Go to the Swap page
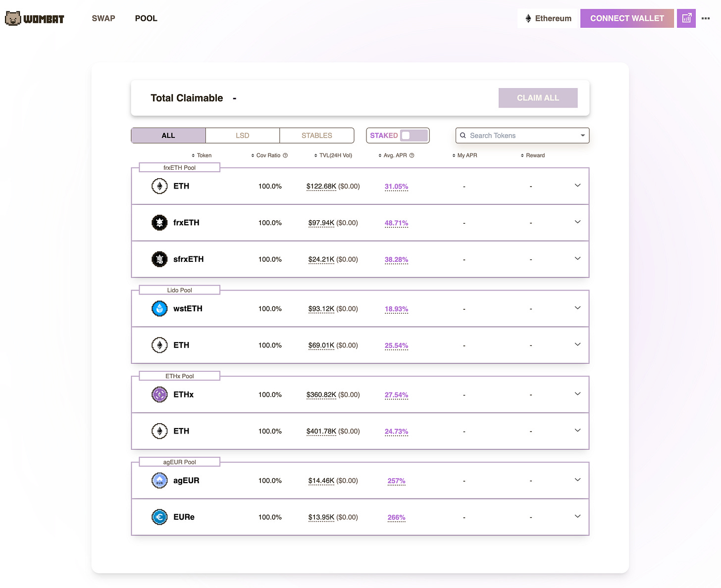The height and width of the screenshot is (588, 721). [x=103, y=18]
